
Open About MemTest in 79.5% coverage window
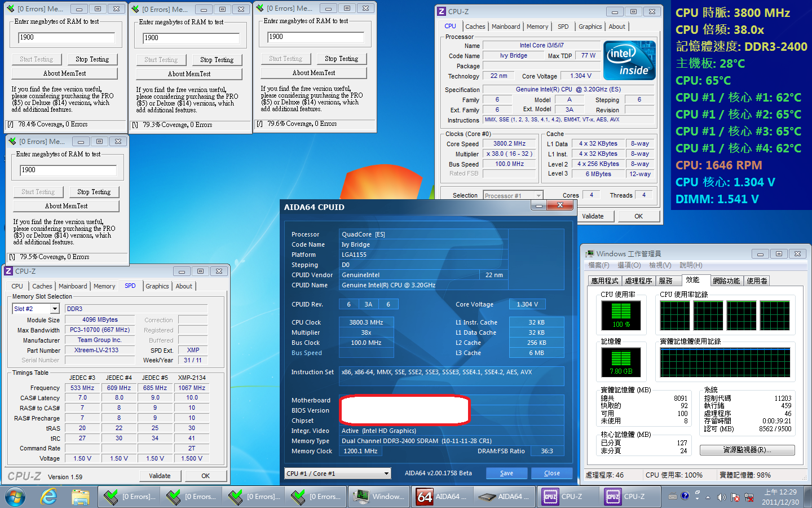(x=66, y=206)
